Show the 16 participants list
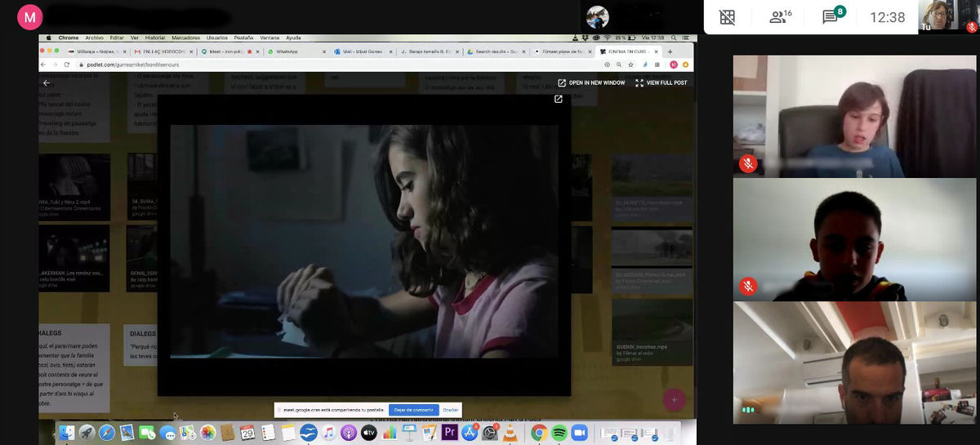 tap(781, 17)
